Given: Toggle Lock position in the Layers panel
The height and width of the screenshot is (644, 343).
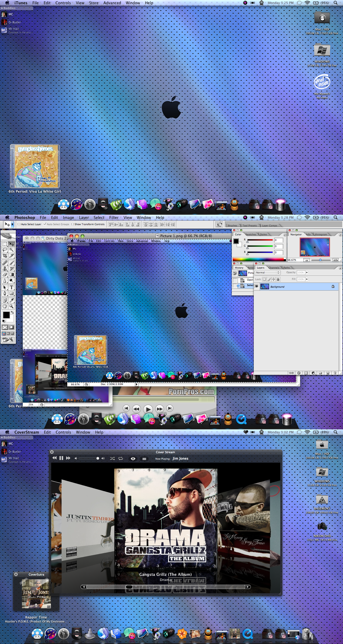Looking at the screenshot, I should click(x=274, y=279).
